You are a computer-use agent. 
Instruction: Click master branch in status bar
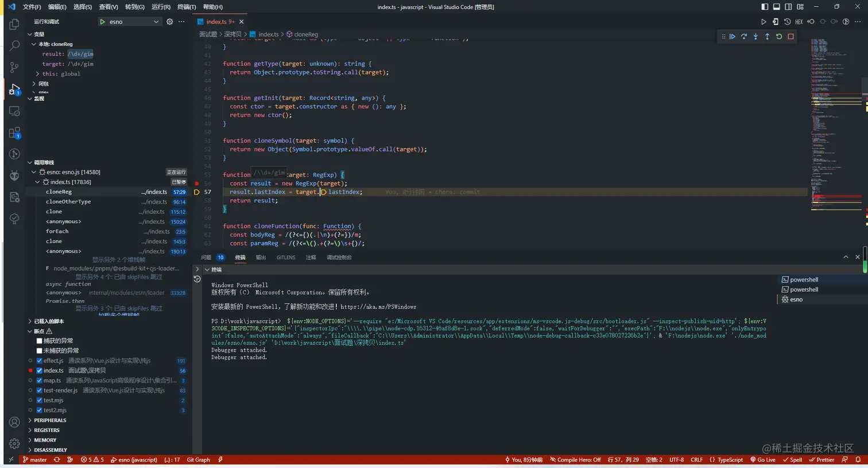point(35,459)
